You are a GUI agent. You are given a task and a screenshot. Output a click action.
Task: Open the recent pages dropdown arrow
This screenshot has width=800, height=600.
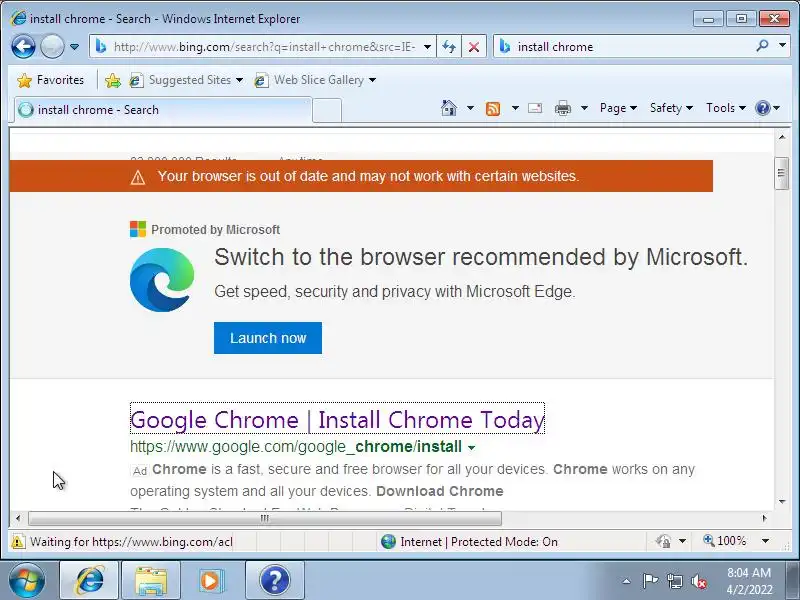[74, 47]
